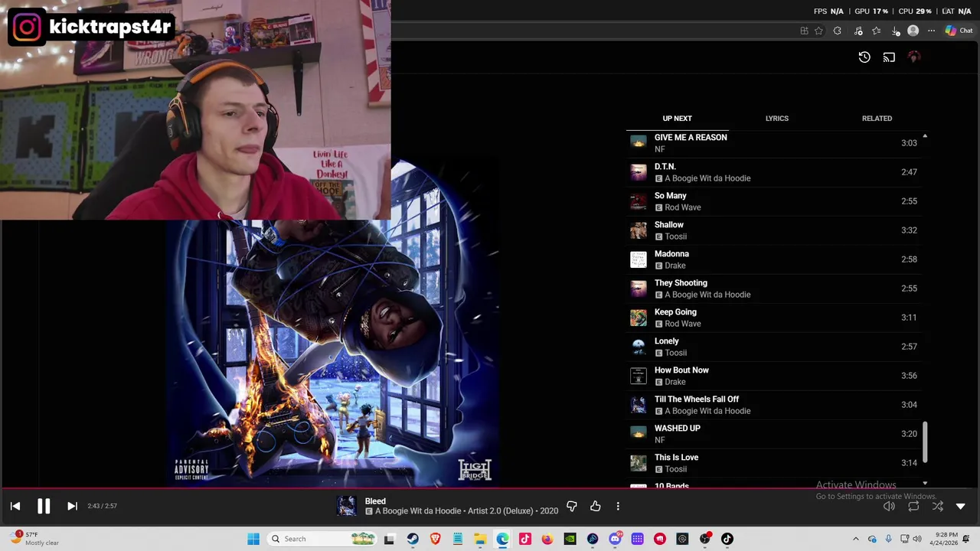Open the browser media control icon
Screen dimensions: 980x551
[858, 31]
